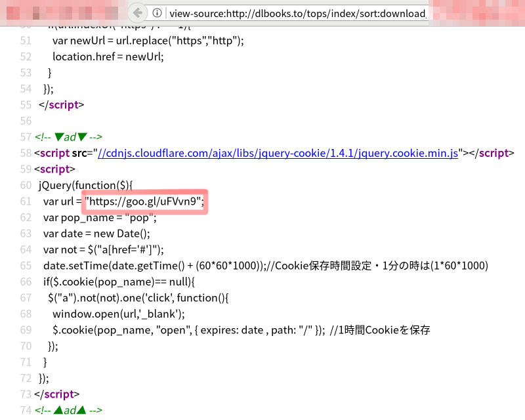Click line number 74
This screenshot has height=420, width=525.
26,410
